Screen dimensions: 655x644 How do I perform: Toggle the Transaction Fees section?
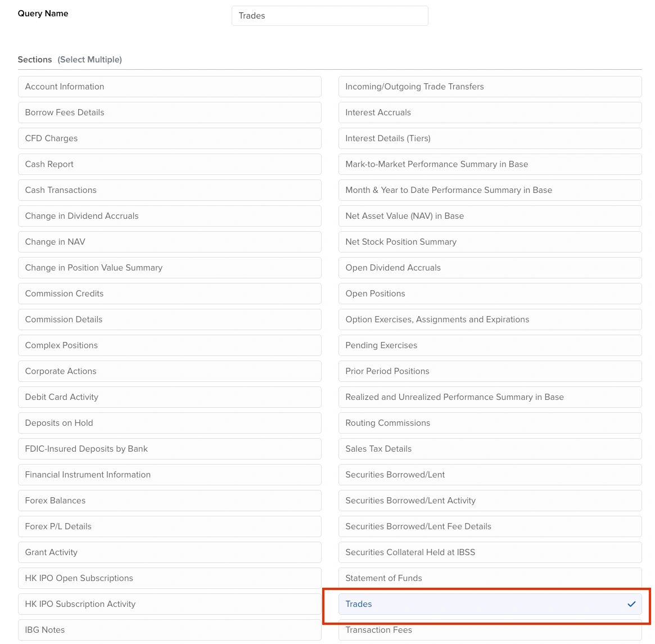click(489, 631)
